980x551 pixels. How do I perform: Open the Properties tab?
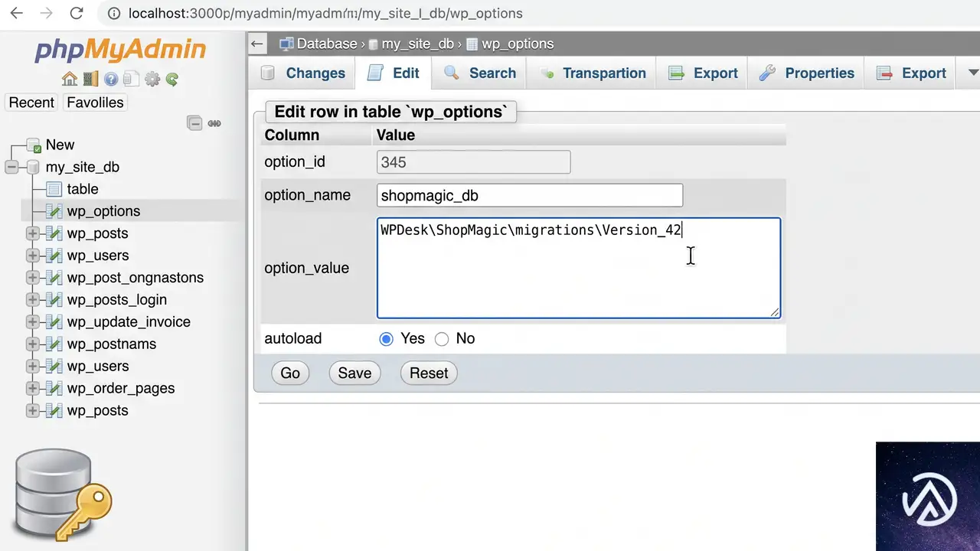click(x=806, y=73)
